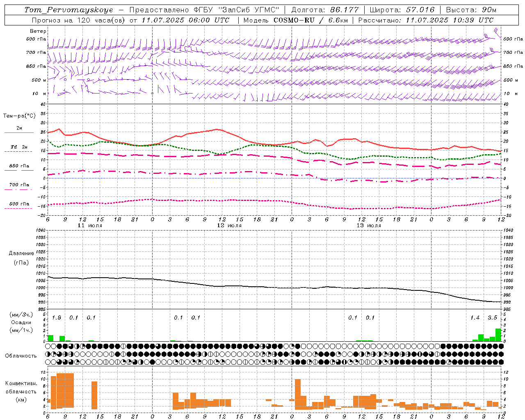Click the 3.5 precipitation total value
Screen dimensions: 525x420
pos(492,317)
